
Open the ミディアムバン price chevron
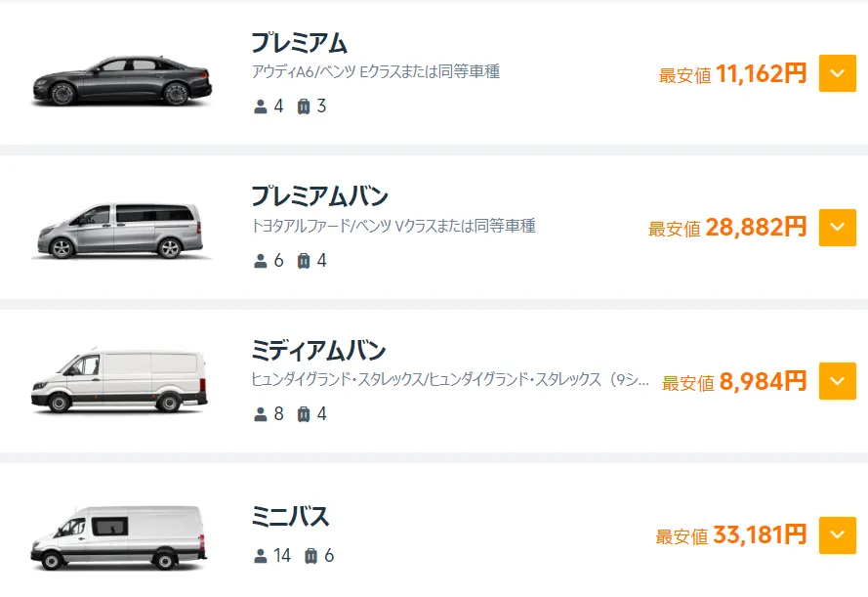click(x=837, y=381)
